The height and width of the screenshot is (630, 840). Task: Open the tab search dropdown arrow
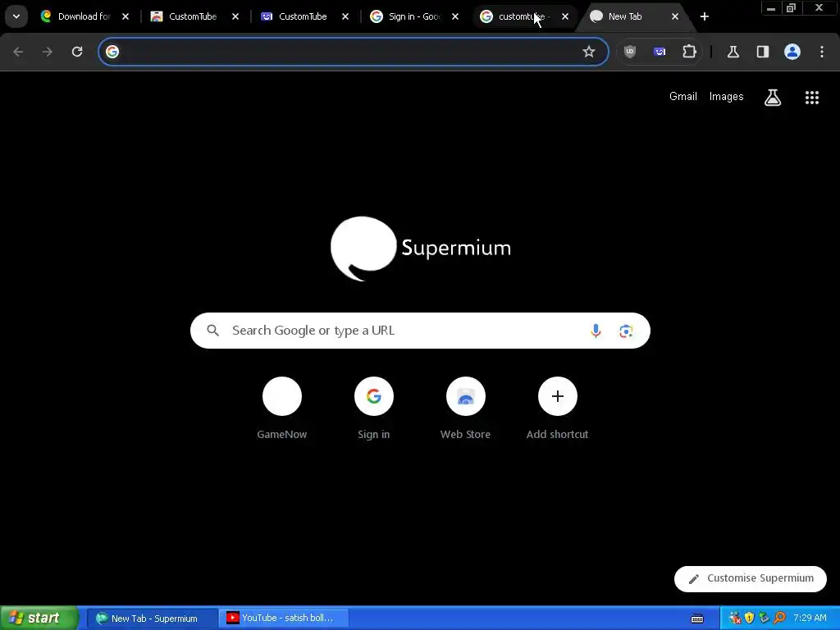click(x=16, y=16)
